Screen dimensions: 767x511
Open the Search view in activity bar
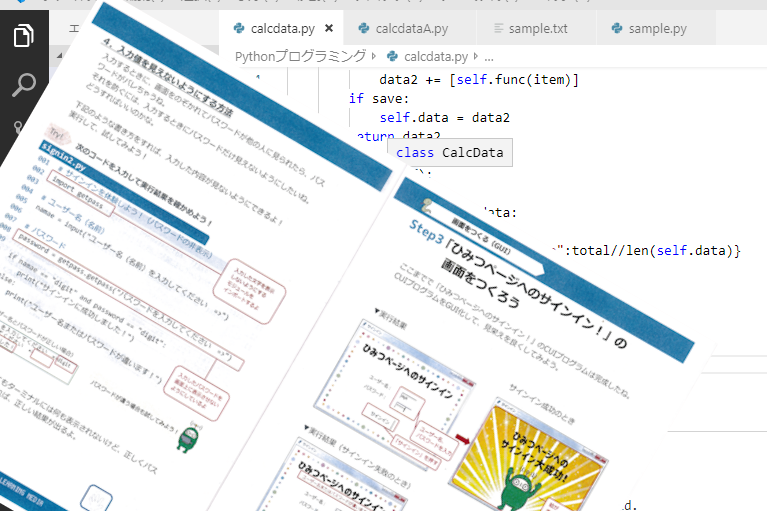pos(23,85)
